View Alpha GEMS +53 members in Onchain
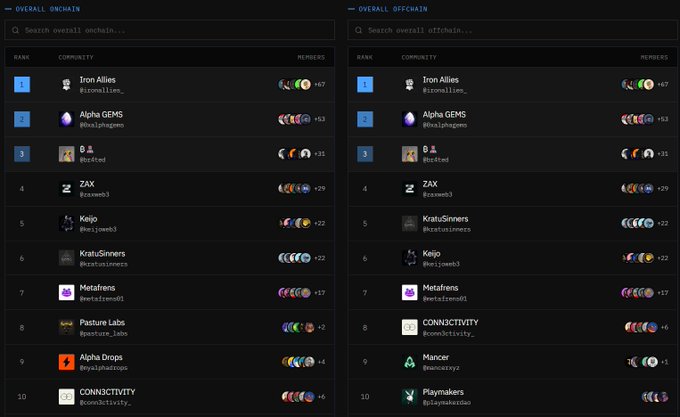The width and height of the screenshot is (680, 417). (x=301, y=119)
